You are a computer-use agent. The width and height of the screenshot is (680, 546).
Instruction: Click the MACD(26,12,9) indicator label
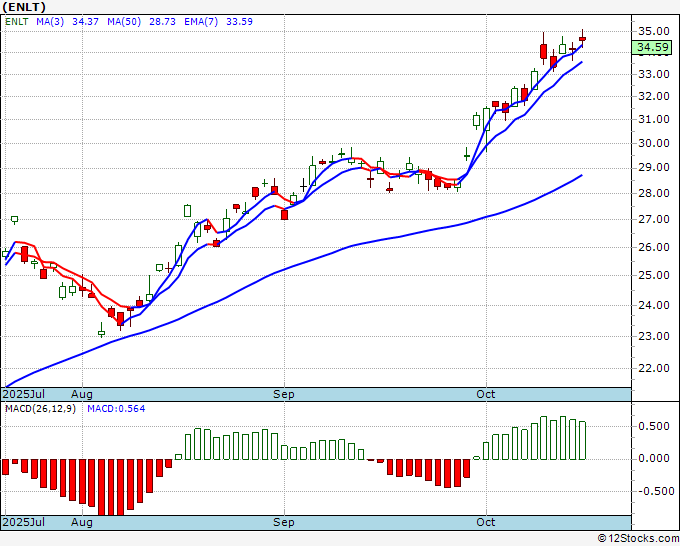coord(40,409)
